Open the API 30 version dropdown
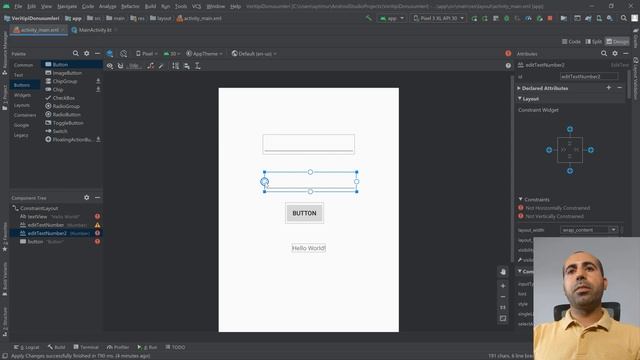 click(172, 53)
